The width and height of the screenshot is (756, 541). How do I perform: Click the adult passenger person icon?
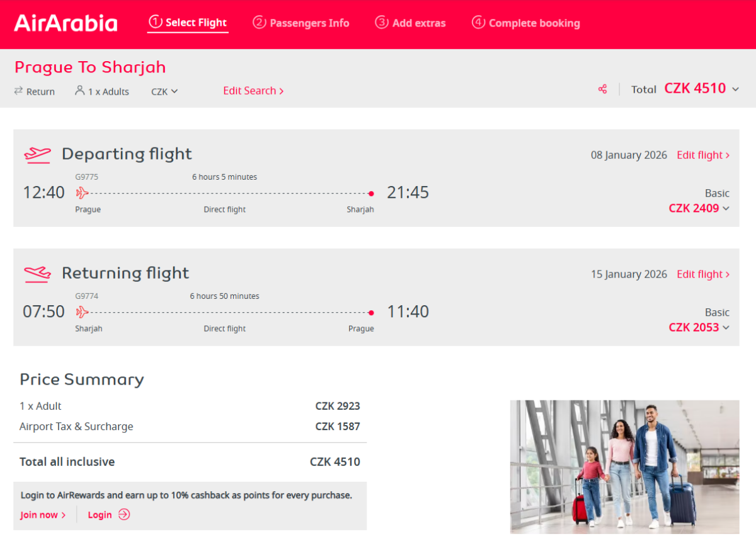point(79,91)
